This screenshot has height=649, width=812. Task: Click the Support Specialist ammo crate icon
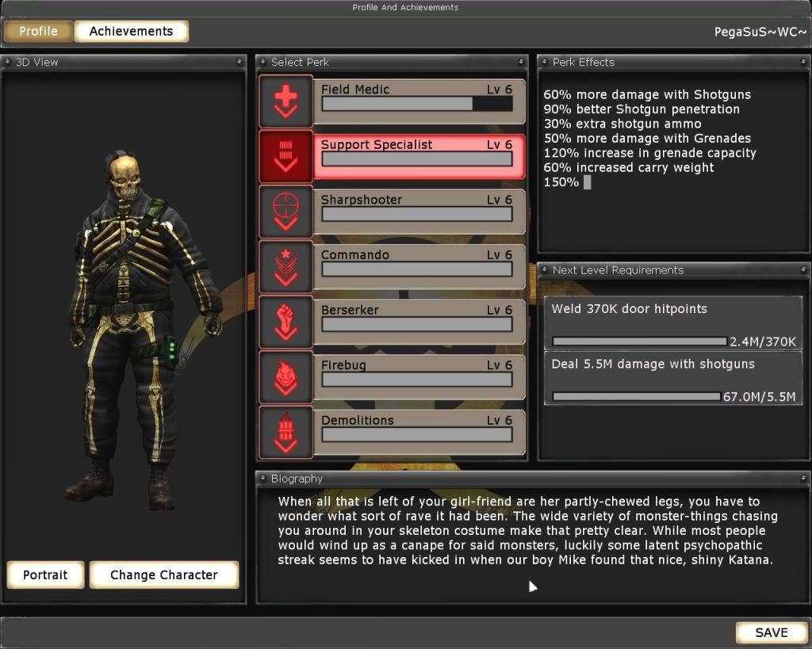(285, 158)
